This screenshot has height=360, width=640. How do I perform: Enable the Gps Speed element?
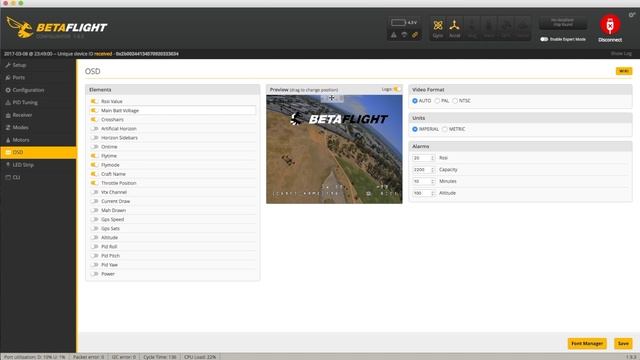94,219
